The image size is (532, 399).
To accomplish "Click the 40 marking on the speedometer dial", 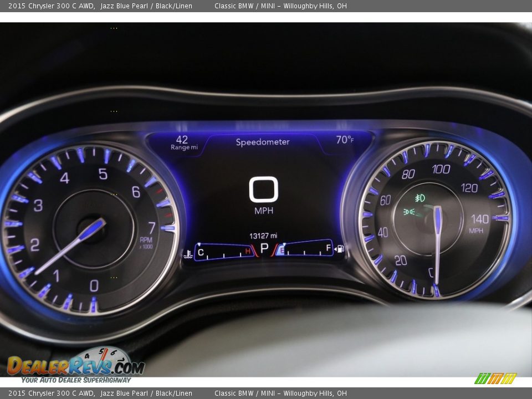I will coord(383,232).
